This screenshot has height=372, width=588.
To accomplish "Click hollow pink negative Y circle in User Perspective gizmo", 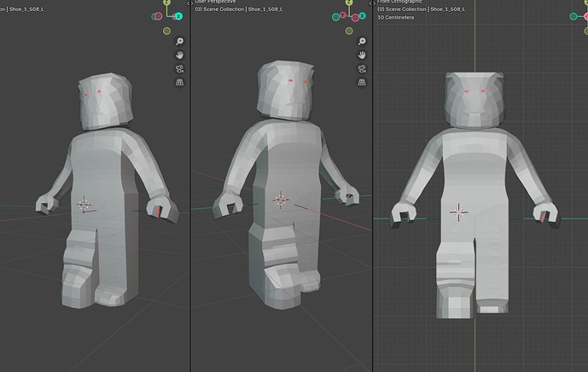I will point(355,18).
